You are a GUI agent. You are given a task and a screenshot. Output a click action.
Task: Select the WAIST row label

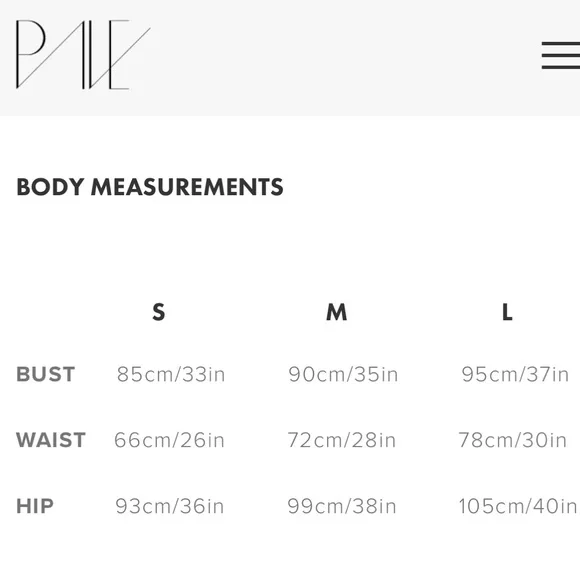tap(51, 440)
